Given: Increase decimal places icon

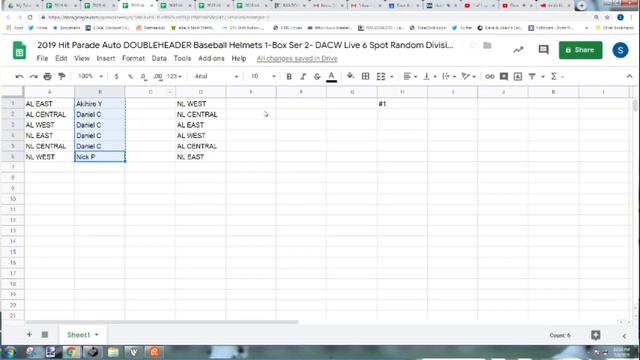Looking at the screenshot, I should (x=158, y=76).
